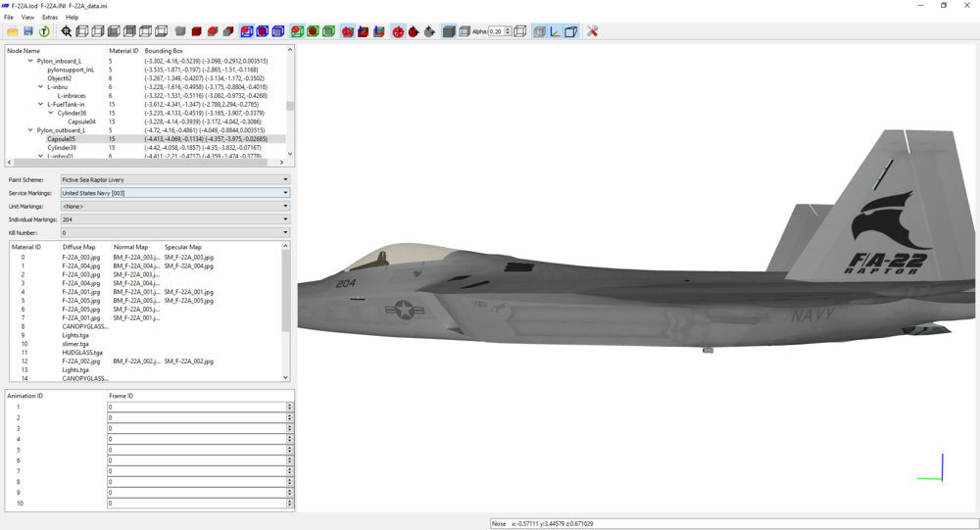Open the Help menu

pos(73,18)
